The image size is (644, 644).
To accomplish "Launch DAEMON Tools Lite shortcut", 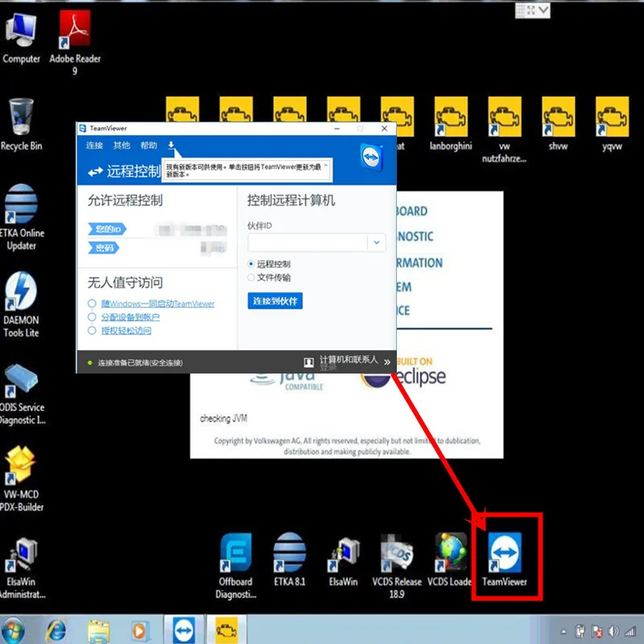I will pos(21,304).
